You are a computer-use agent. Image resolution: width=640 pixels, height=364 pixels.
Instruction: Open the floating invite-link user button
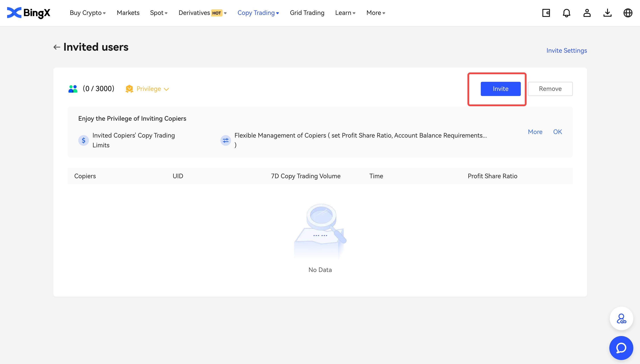coord(621,318)
